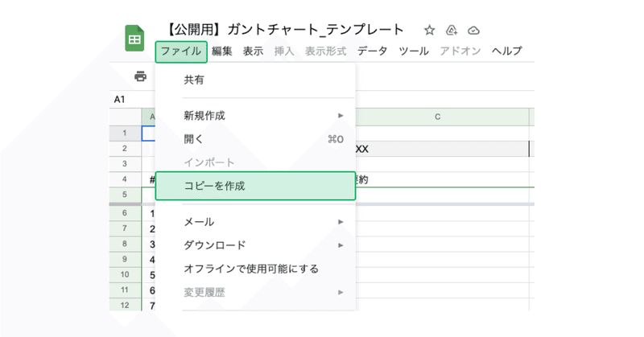The image size is (644, 337).
Task: Open the 表示 menu
Action: click(253, 51)
